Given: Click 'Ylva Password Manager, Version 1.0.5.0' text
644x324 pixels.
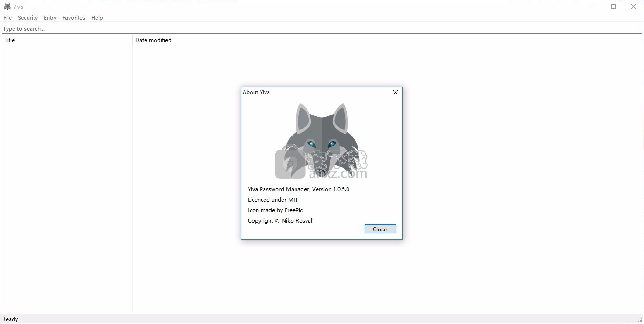Looking at the screenshot, I should tap(299, 189).
